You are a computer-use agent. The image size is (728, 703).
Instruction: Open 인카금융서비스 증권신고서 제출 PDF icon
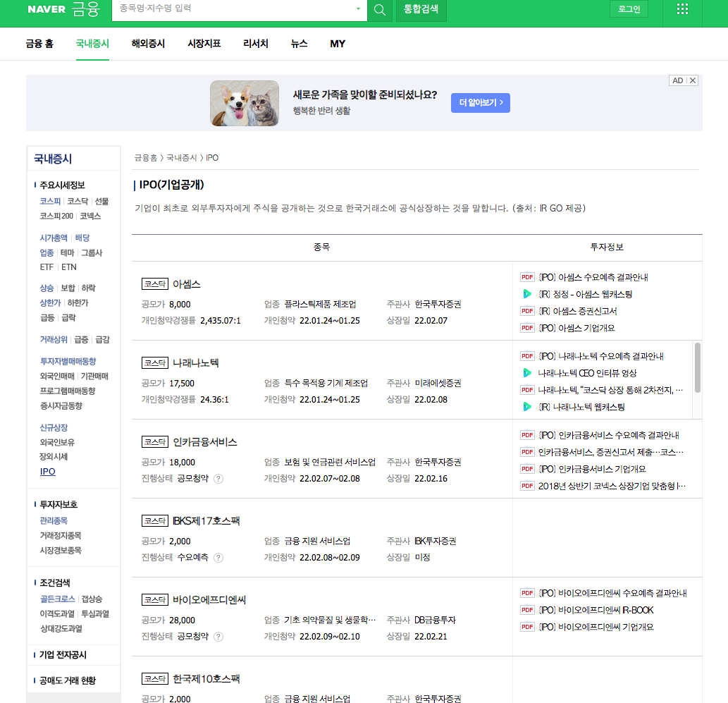(527, 452)
